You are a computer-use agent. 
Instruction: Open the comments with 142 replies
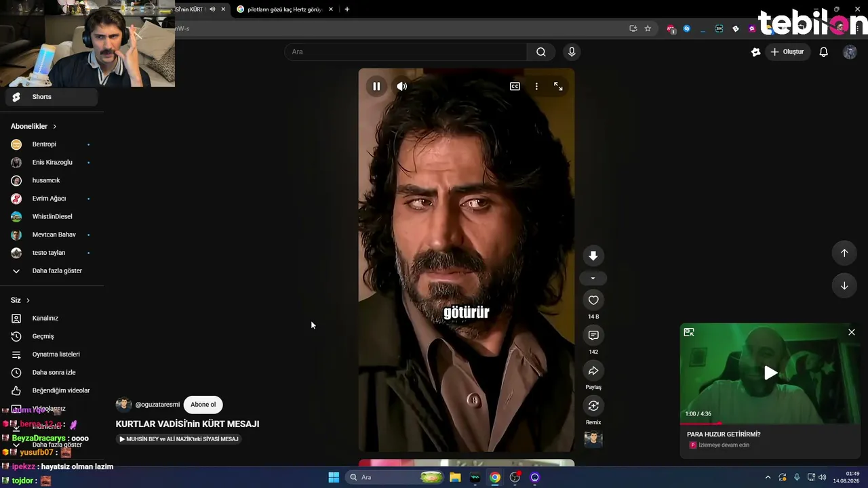pyautogui.click(x=593, y=335)
